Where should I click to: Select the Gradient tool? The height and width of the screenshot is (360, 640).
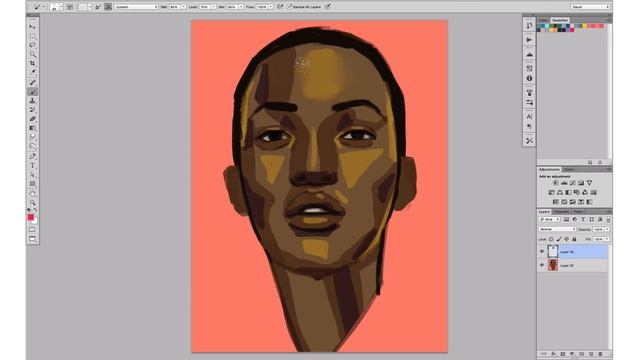pyautogui.click(x=33, y=128)
